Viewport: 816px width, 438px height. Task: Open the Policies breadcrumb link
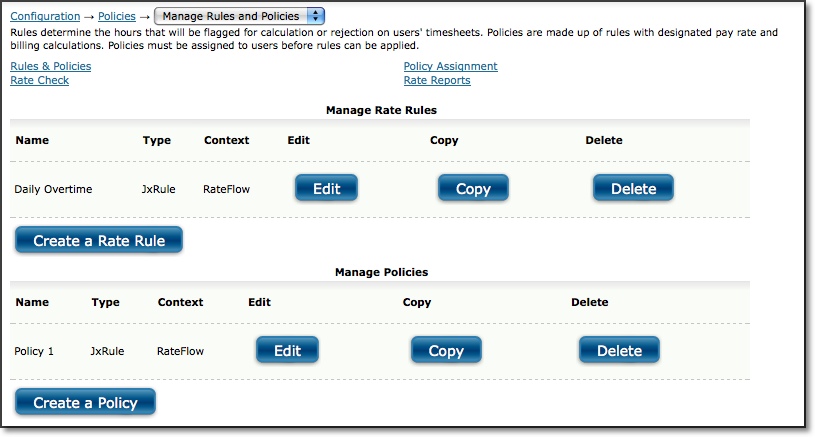(x=117, y=16)
